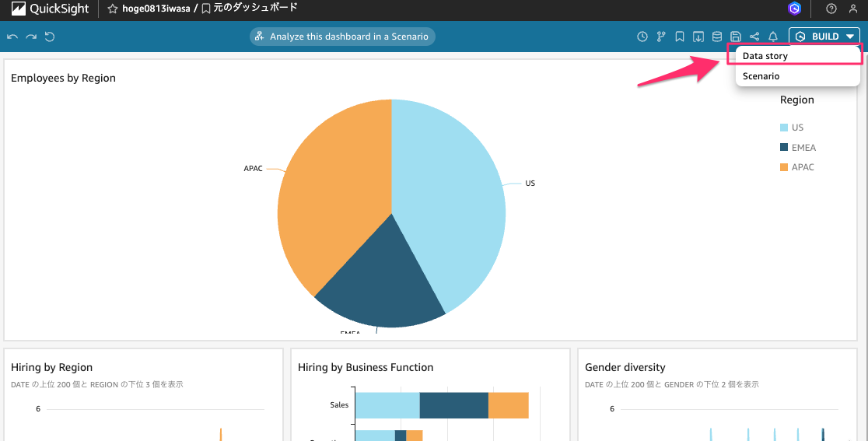Click the Employees by Region title
Image resolution: width=868 pixels, height=441 pixels.
pyautogui.click(x=63, y=78)
